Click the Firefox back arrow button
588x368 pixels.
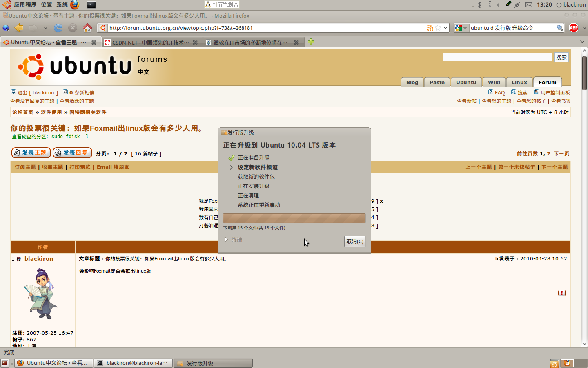point(19,28)
